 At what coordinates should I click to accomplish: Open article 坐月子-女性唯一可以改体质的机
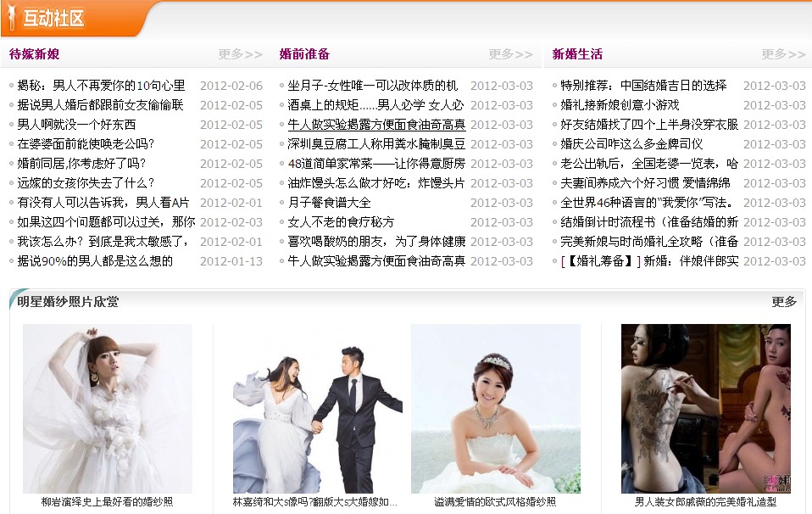click(x=373, y=86)
